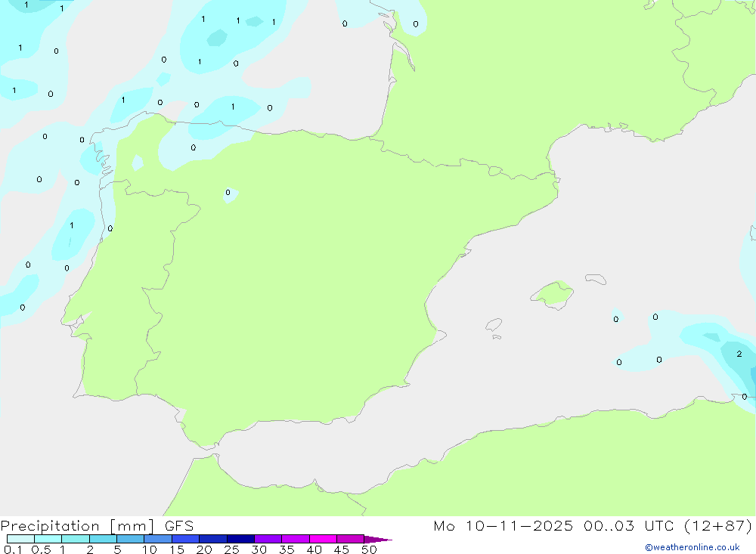Image resolution: width=756 pixels, height=554 pixels.
Task: Click the 5–10 mm blue legend swatch
Action: 130,539
